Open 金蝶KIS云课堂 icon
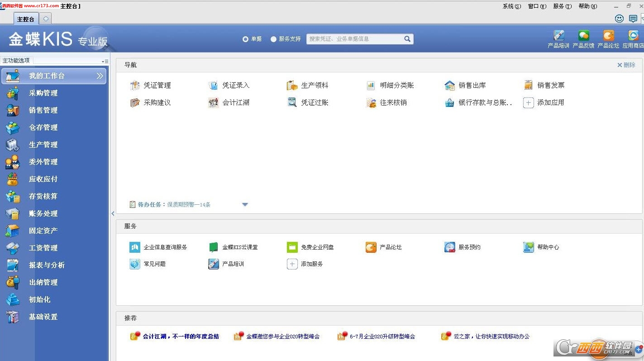This screenshot has width=644, height=361. (x=213, y=247)
